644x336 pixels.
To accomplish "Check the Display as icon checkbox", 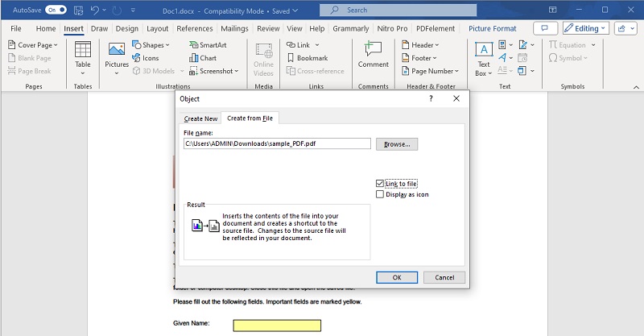I will (380, 194).
